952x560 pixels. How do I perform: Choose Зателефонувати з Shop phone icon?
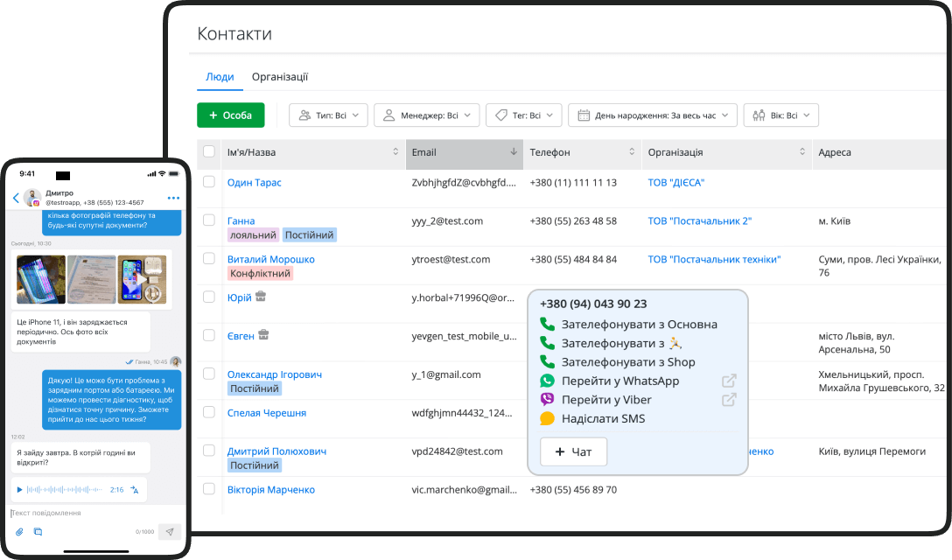coord(547,362)
